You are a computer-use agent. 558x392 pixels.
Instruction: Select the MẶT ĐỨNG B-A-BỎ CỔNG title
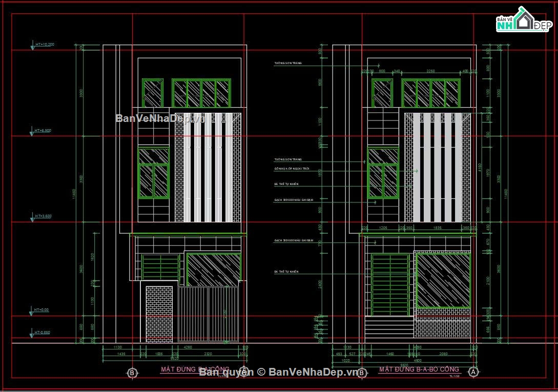[x=419, y=369]
